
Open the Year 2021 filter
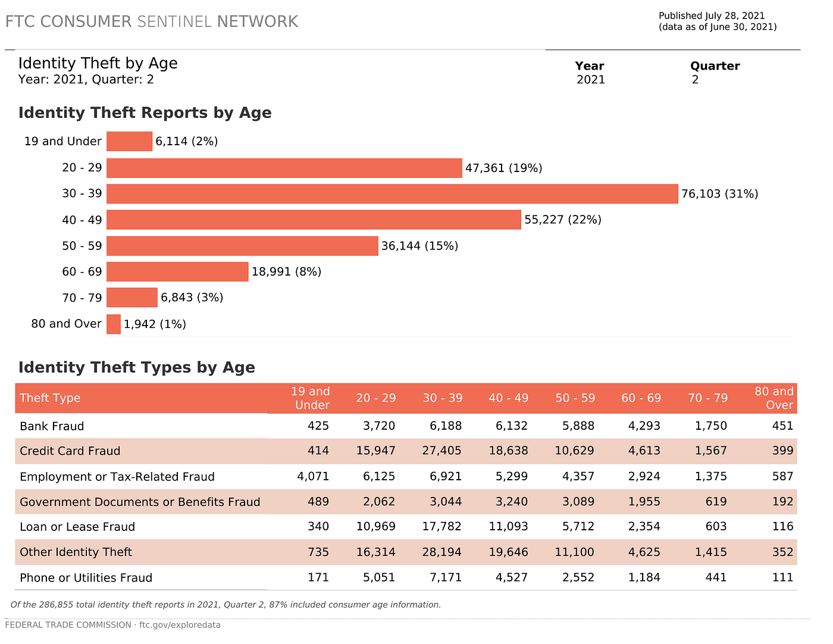coord(591,80)
